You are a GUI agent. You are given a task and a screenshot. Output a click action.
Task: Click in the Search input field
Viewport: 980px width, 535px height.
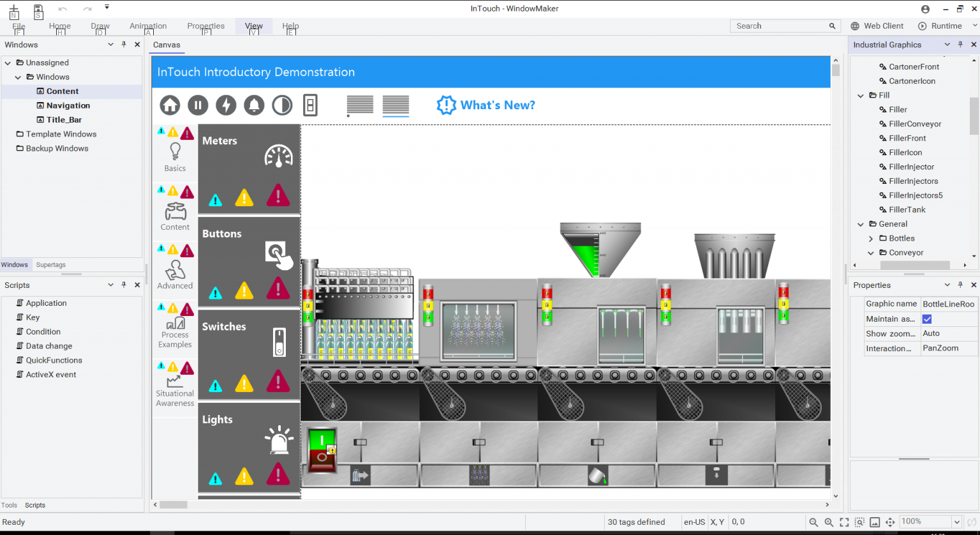[778, 26]
